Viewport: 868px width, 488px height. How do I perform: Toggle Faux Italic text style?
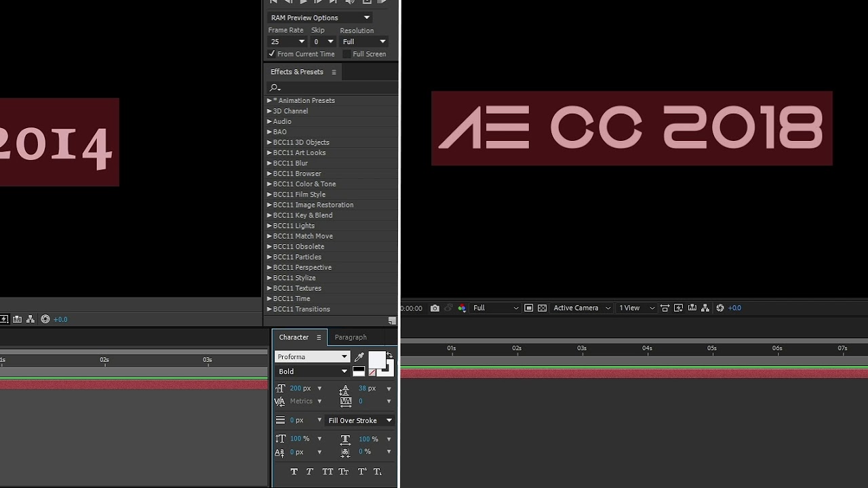310,472
